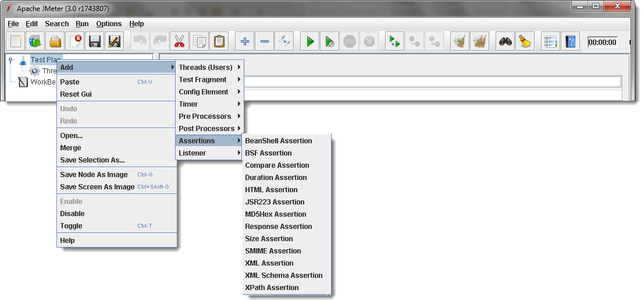
Task: Choose Save Selection As... entry
Action: pyautogui.click(x=117, y=160)
